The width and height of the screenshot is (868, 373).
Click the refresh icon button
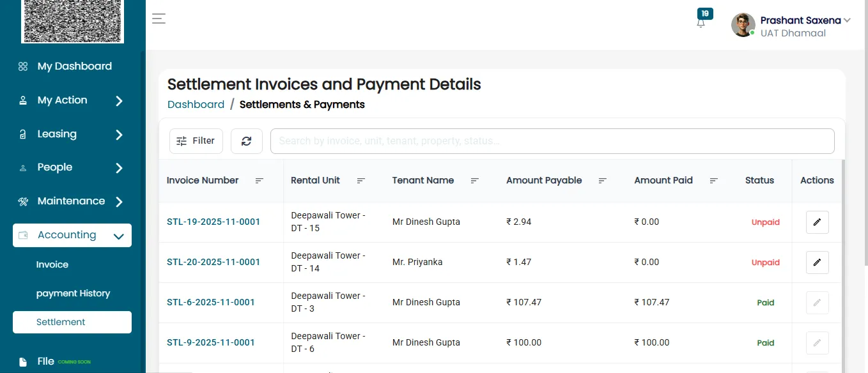coord(247,141)
